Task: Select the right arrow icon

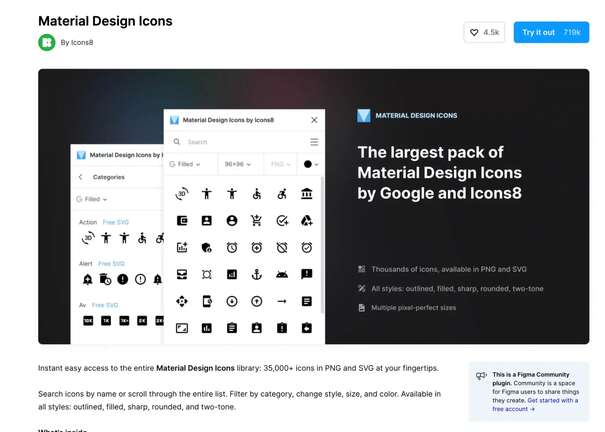Action: tap(282, 301)
